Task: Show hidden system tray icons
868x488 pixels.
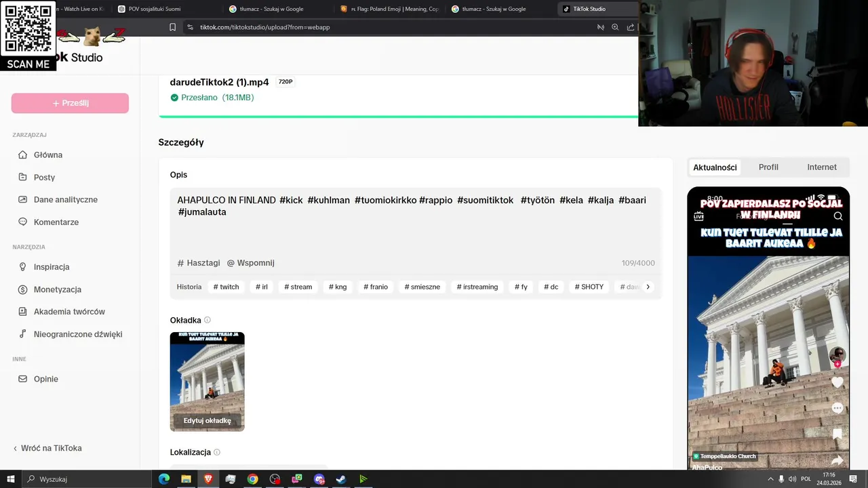Action: click(770, 479)
